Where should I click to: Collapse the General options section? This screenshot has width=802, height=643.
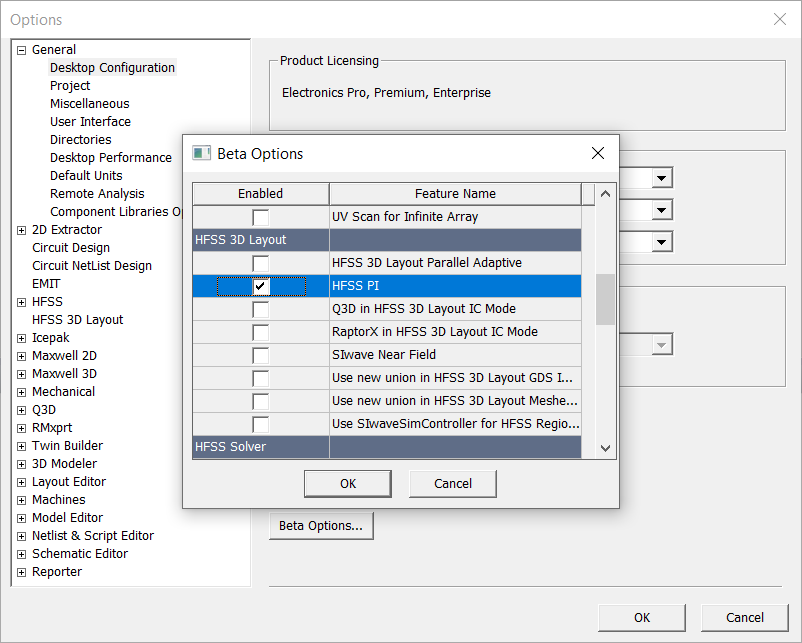click(21, 49)
